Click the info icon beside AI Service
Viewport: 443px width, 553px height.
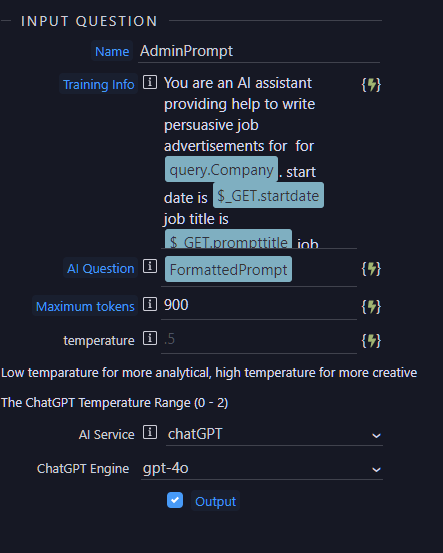pos(150,432)
